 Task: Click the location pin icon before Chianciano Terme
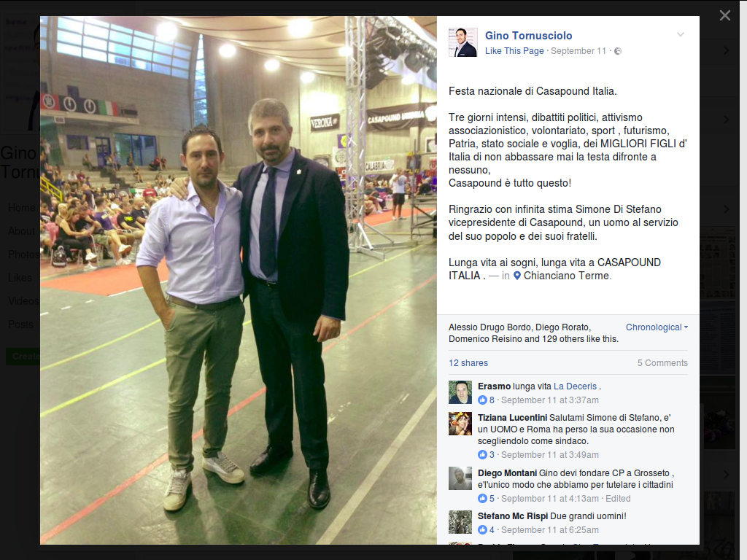point(517,276)
